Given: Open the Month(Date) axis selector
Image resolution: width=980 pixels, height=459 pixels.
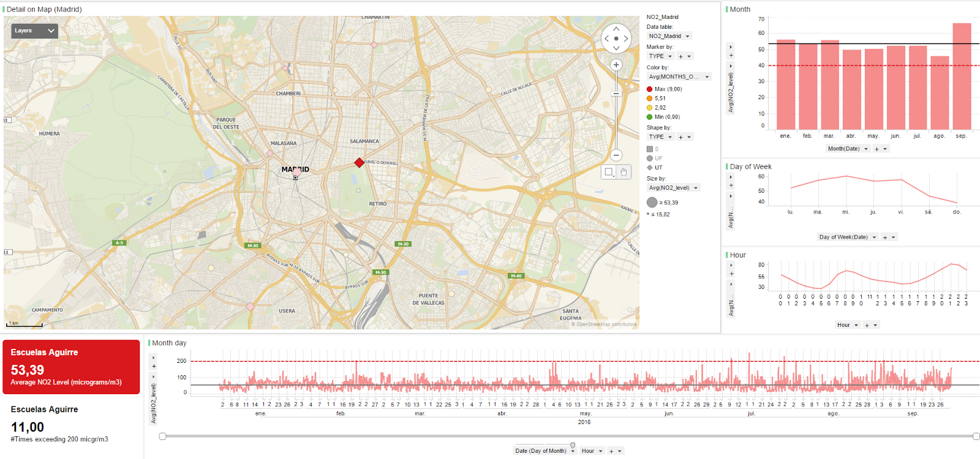Looking at the screenshot, I should pos(848,149).
